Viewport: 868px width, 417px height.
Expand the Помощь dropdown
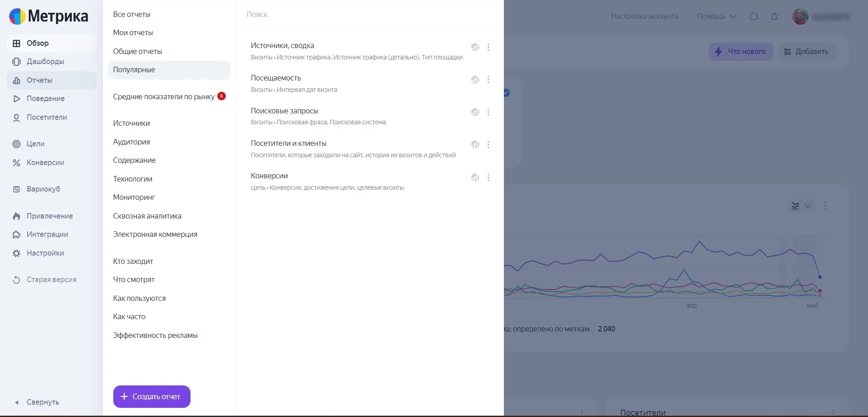click(716, 16)
